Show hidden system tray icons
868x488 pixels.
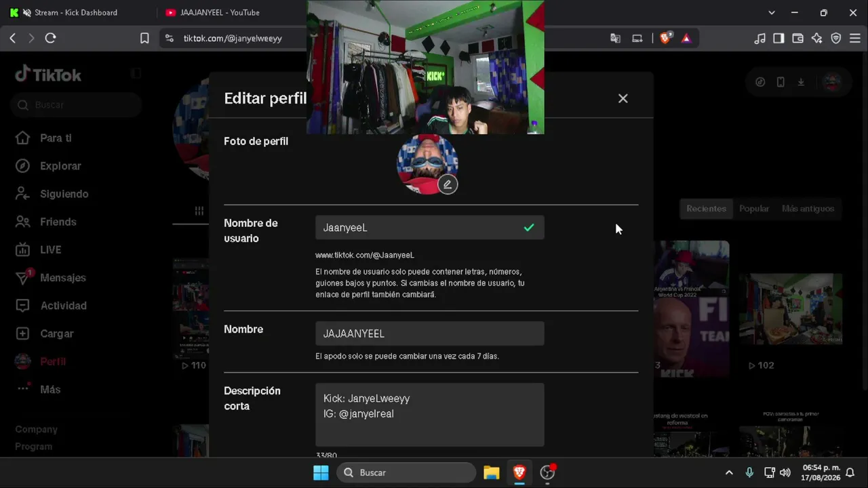click(729, 472)
